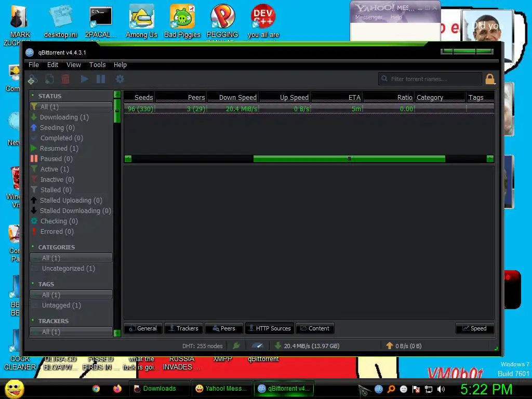Select the Stalled (0) status filter
The height and width of the screenshot is (399, 532).
click(x=71, y=190)
